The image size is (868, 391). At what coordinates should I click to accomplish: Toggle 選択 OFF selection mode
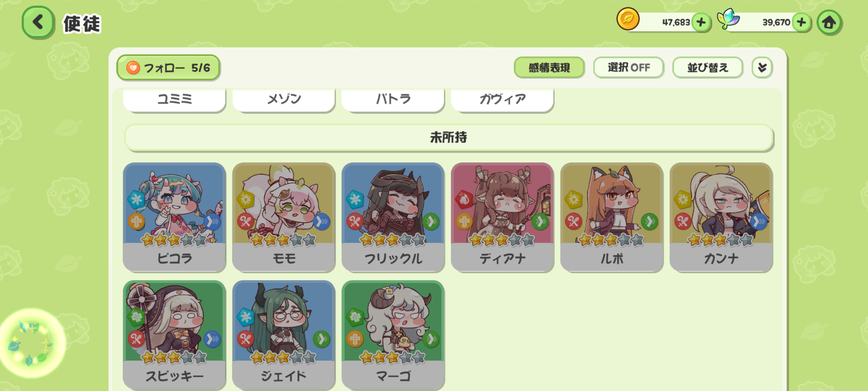629,68
